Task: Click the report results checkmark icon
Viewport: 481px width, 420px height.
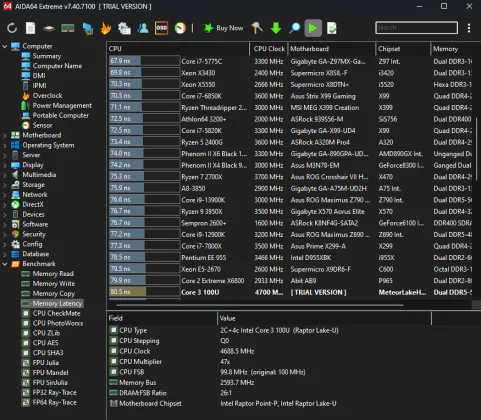Action: (x=332, y=28)
